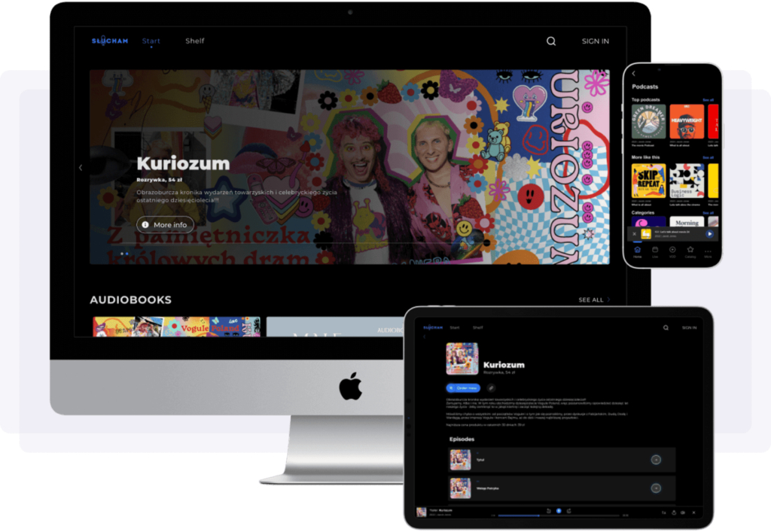Open the search icon on the tablet
Screen dimensions: 771x532
[x=666, y=327]
